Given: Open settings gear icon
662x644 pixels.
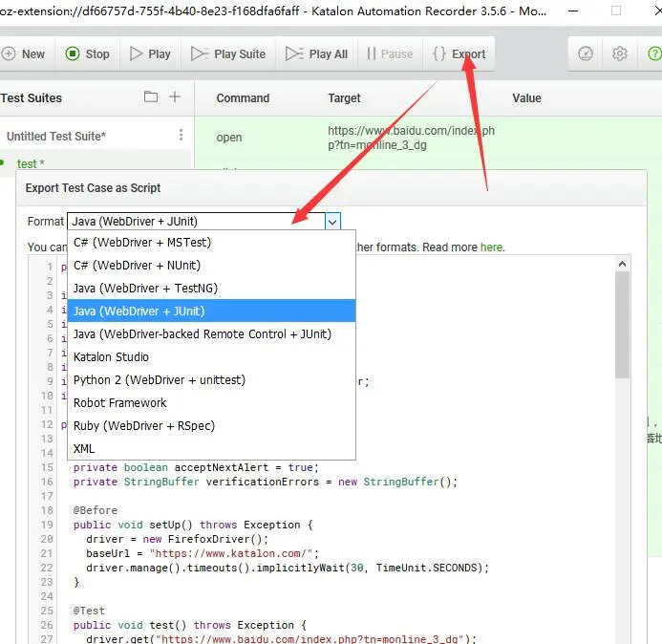Looking at the screenshot, I should pos(619,54).
